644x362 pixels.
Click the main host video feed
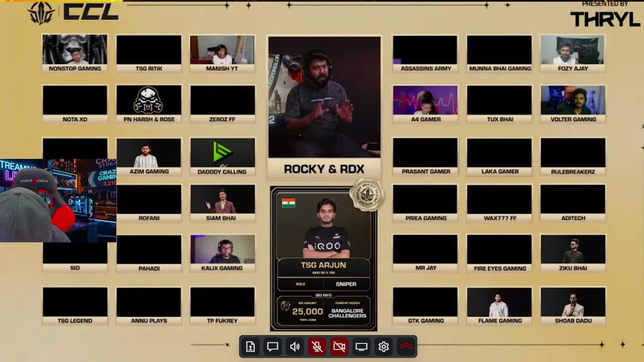coord(325,98)
